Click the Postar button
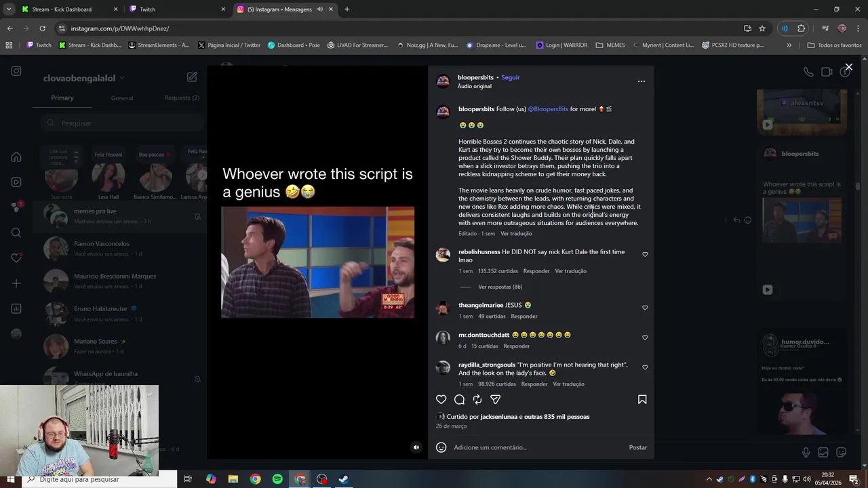The height and width of the screenshot is (488, 868). click(637, 447)
